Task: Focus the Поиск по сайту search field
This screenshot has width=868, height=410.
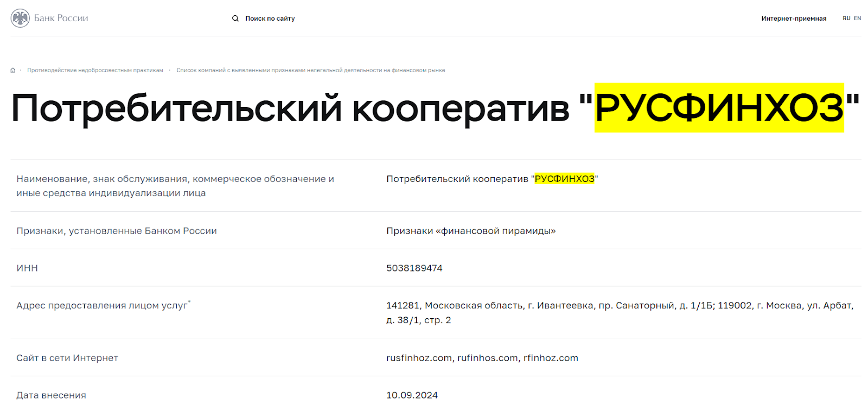Action: click(270, 18)
